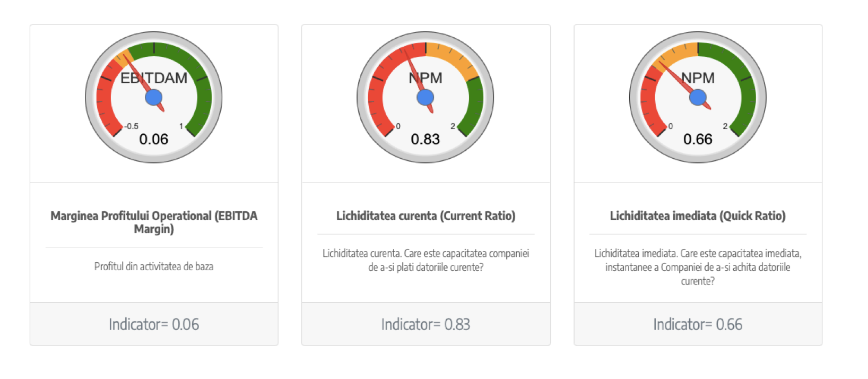Click the EBITDAM label inside the gauge
Image resolution: width=868 pixels, height=379 pixels.
tap(154, 78)
